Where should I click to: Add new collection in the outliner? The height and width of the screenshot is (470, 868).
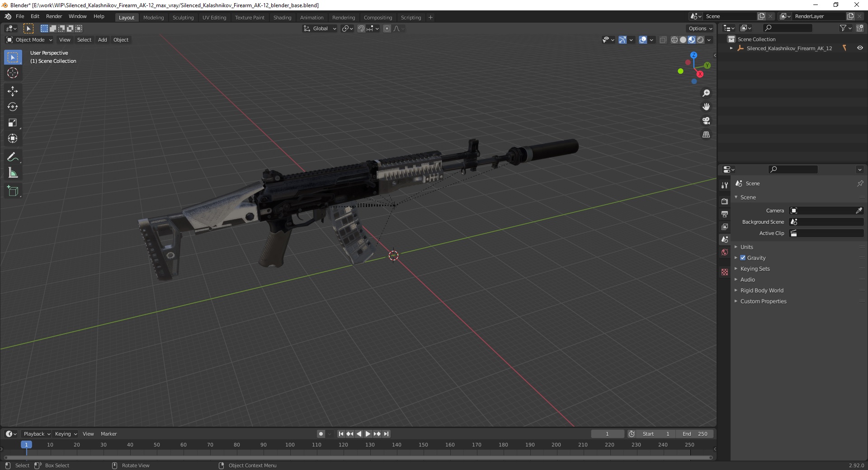coord(860,28)
